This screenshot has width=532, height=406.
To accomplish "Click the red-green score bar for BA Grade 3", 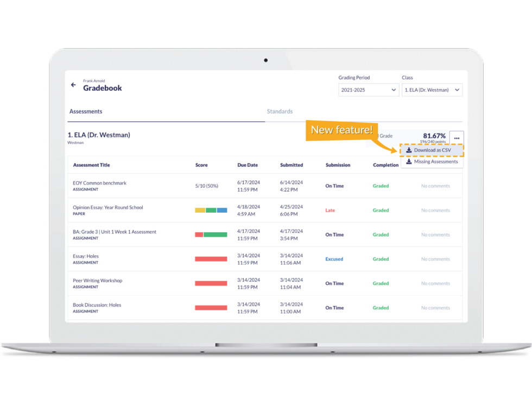I will [211, 234].
